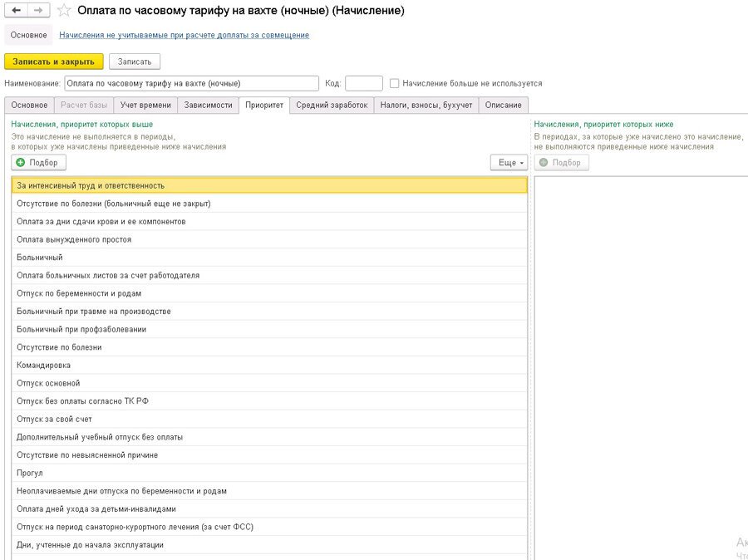This screenshot has height=560, width=748.
Task: Select row 'Оплата вынужденного простоя'
Action: (269, 239)
